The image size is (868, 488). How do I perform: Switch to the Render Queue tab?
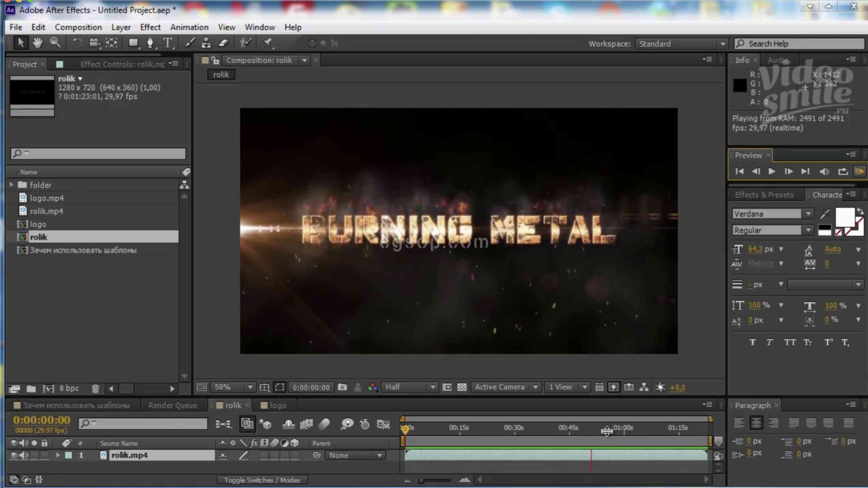coord(172,405)
